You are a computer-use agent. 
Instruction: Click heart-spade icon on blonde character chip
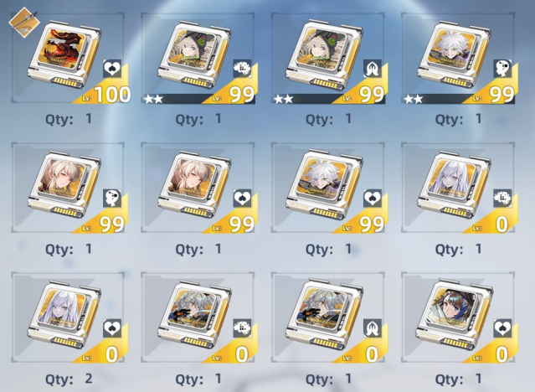pos(242,198)
